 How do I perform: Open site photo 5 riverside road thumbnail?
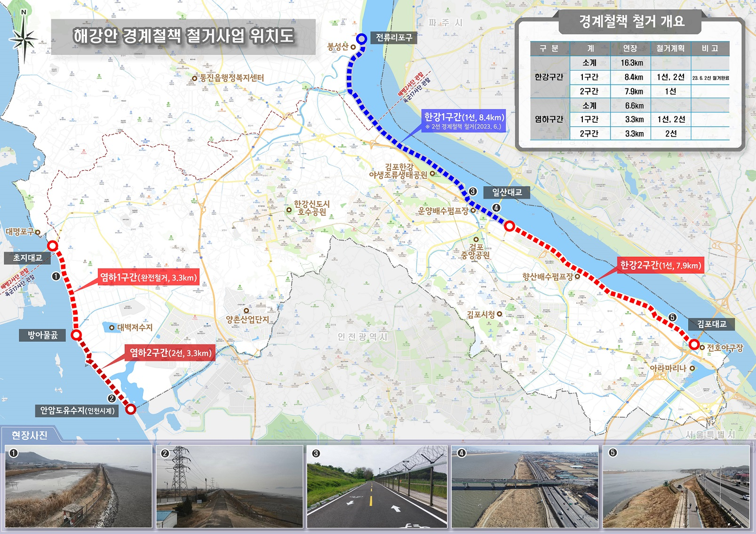(676, 487)
